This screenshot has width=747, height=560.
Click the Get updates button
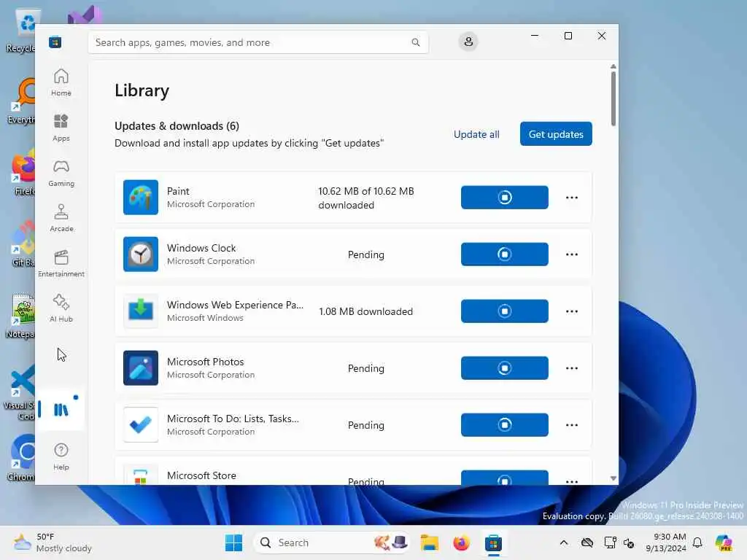pyautogui.click(x=556, y=134)
